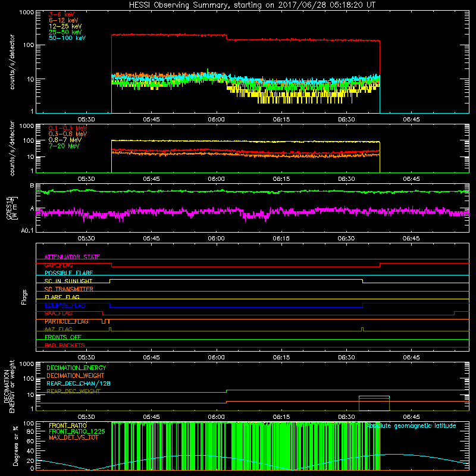Pick the 7-20 MeV legend label
The image size is (476, 476).
click(64, 146)
